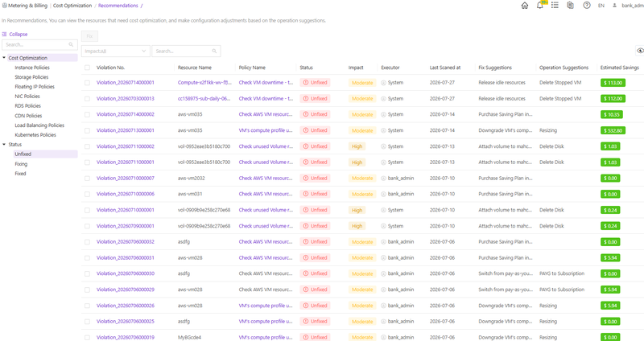Viewport: 644px width, 341px height.
Task: Click the Fix button
Action: (x=89, y=36)
